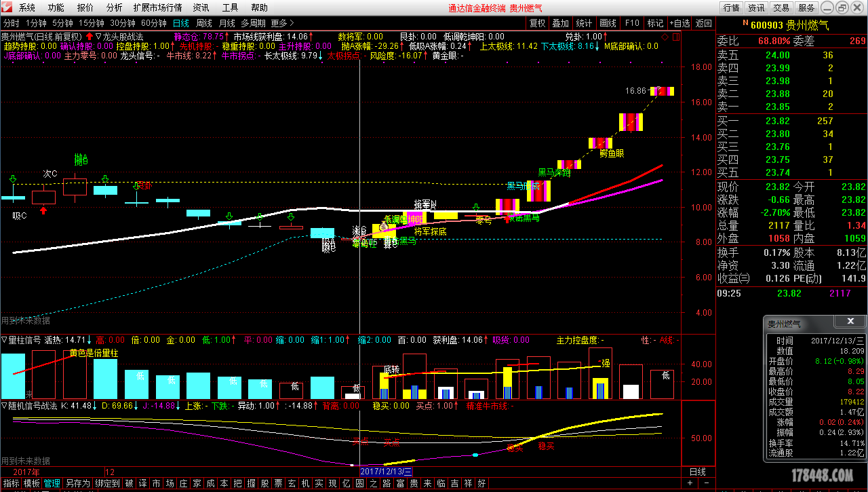Open the 画线 drawing tools

pos(608,23)
